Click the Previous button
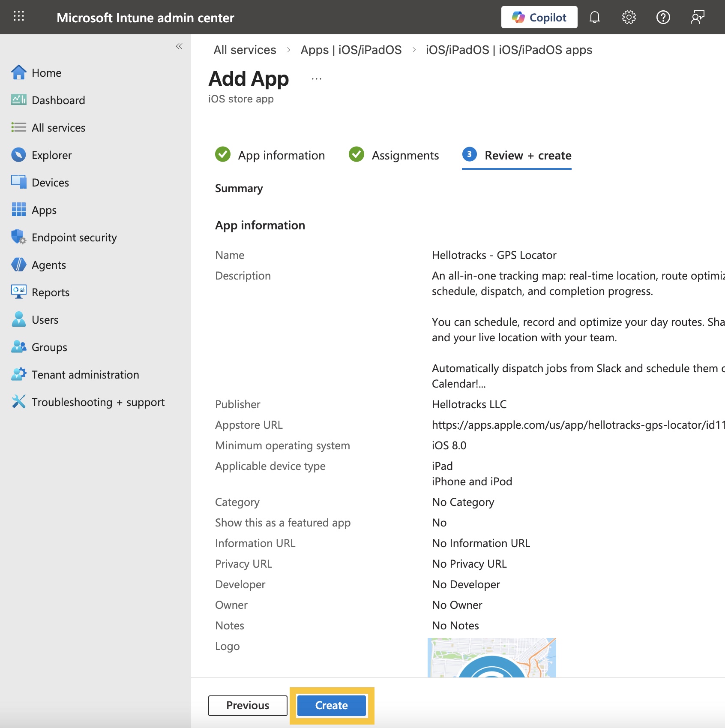The width and height of the screenshot is (725, 728). [248, 705]
